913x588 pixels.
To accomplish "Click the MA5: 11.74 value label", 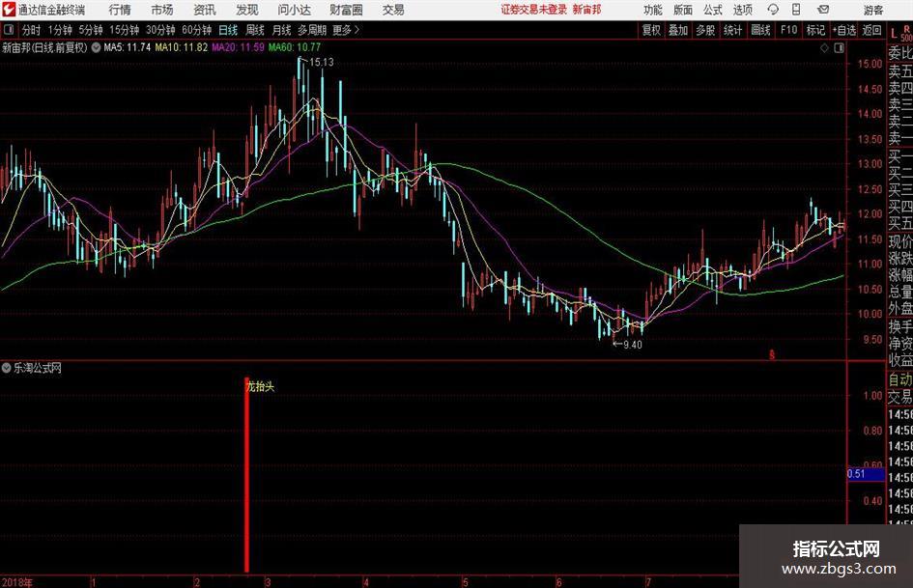I will tap(127, 47).
